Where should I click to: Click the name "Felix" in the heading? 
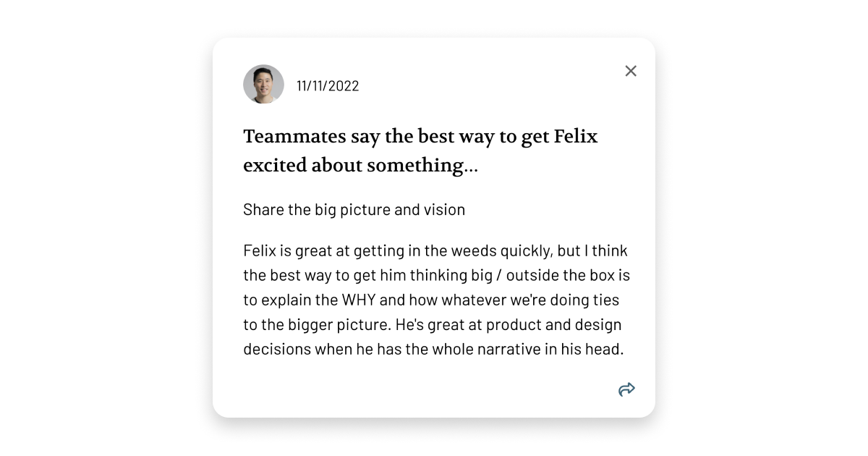click(x=575, y=137)
